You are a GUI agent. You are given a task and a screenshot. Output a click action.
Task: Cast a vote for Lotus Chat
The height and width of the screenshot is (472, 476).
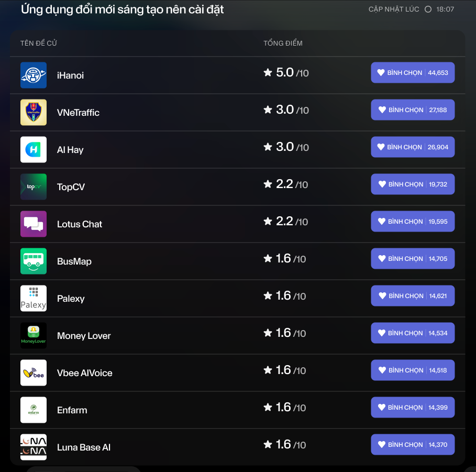[413, 222]
